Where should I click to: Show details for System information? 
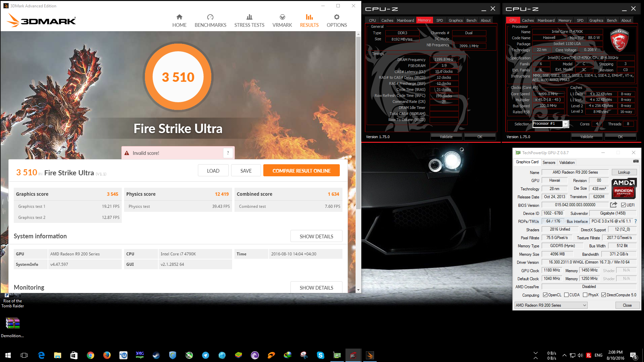(316, 236)
